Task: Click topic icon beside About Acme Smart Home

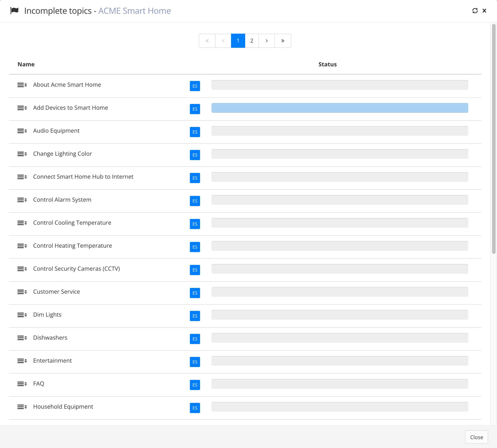Action: pos(22,85)
